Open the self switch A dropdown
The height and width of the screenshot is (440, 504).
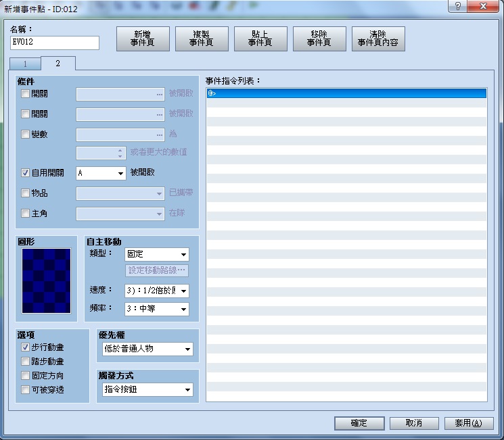[101, 173]
